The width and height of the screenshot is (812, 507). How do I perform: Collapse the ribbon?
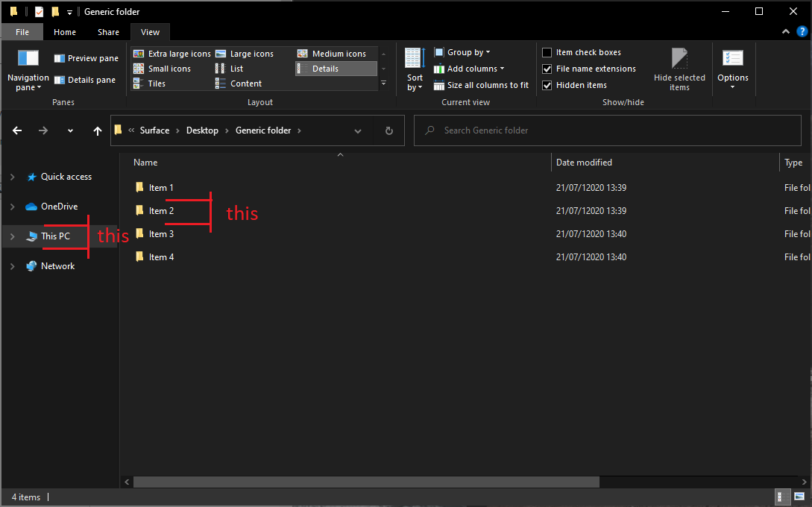(x=786, y=31)
